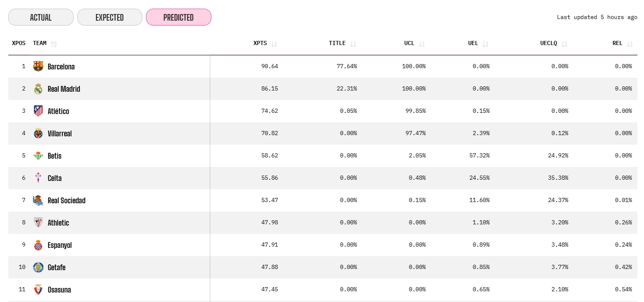Open the Athletic team link
This screenshot has width=644, height=302.
pos(58,223)
